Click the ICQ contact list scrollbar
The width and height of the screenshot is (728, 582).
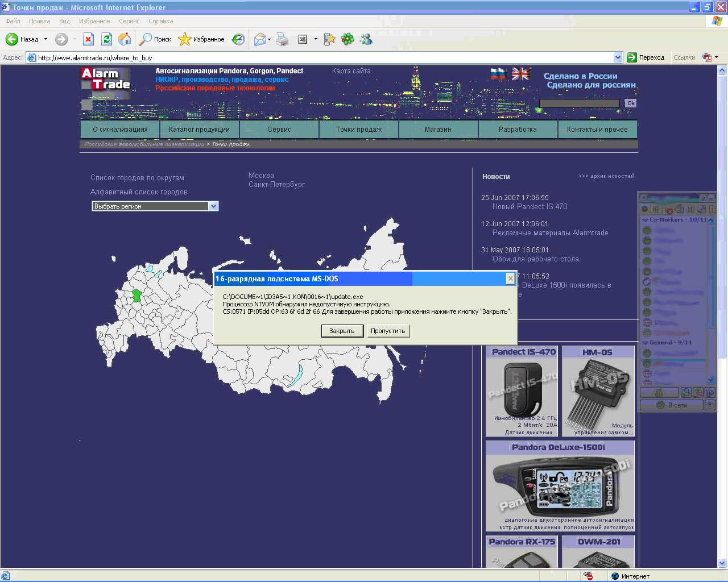(710, 300)
